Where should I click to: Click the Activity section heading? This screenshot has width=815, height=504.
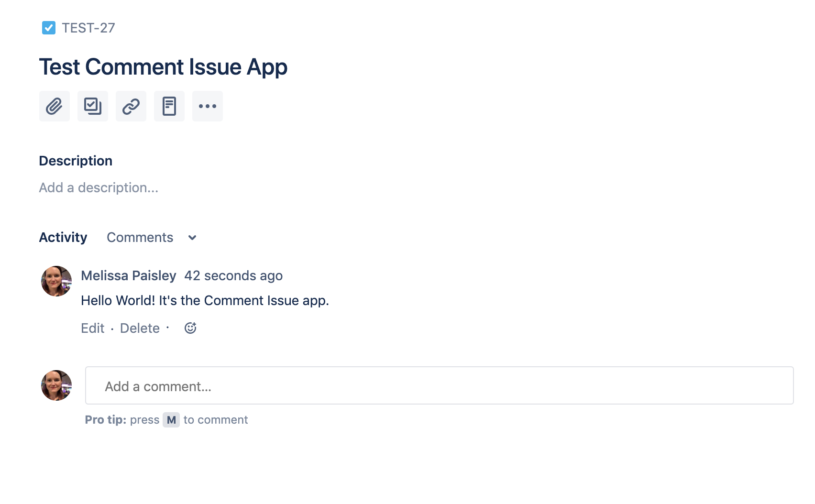pyautogui.click(x=63, y=237)
